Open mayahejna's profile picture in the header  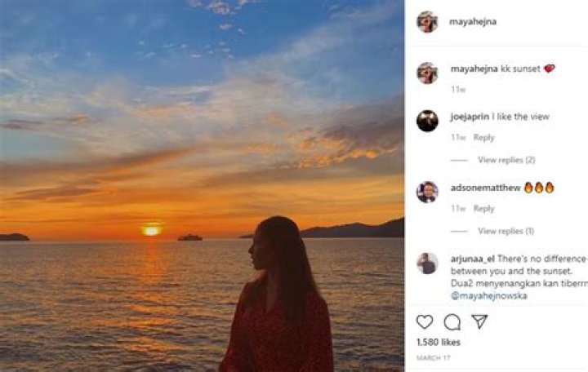427,22
